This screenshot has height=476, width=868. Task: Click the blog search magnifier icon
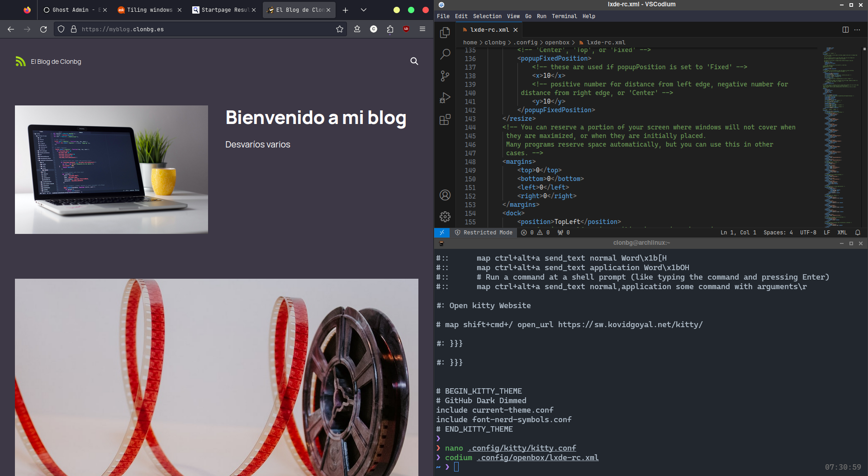[414, 61]
